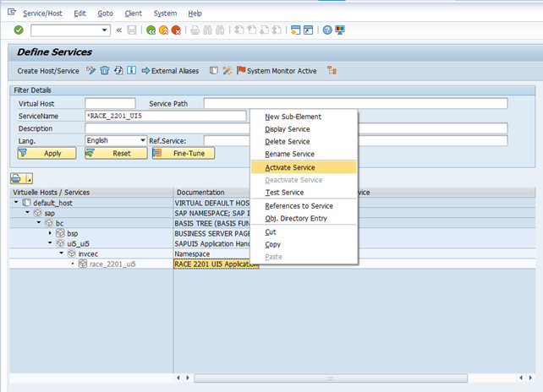
Task: Click the green checkmark Enter icon
Action: pyautogui.click(x=19, y=30)
